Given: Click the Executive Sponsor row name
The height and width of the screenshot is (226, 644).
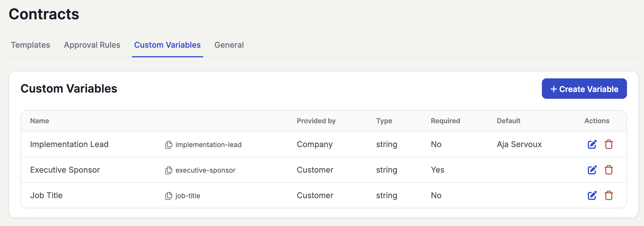Looking at the screenshot, I should coord(65,170).
